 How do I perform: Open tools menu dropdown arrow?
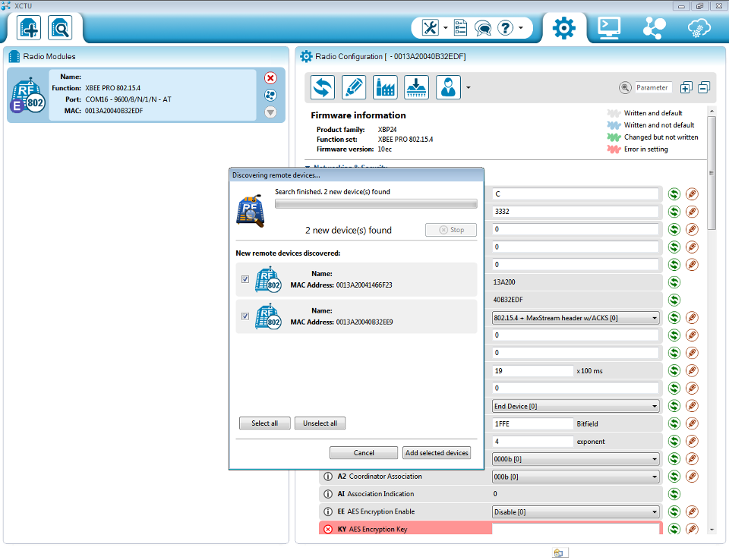point(446,28)
